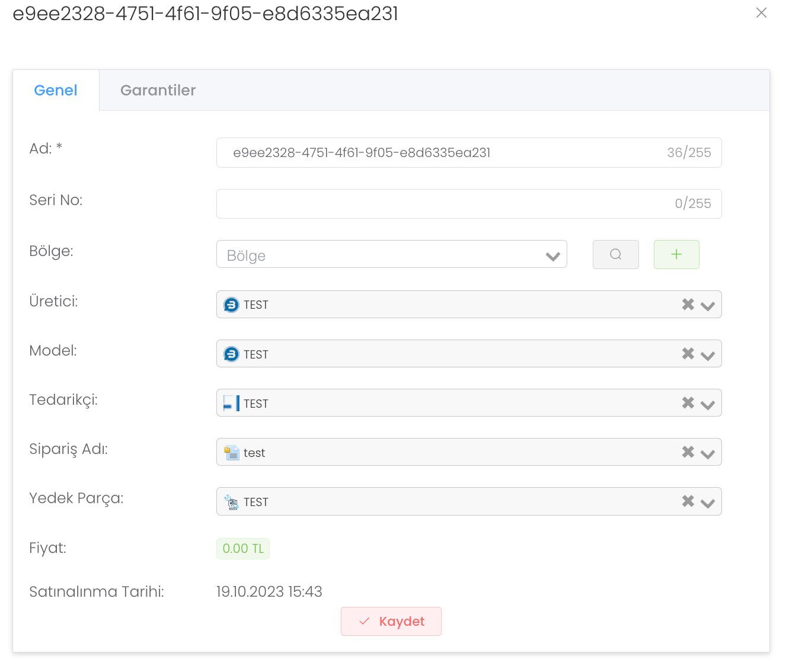Expand the Model dropdown arrow
Viewport: 786px width, 672px height.
point(707,355)
